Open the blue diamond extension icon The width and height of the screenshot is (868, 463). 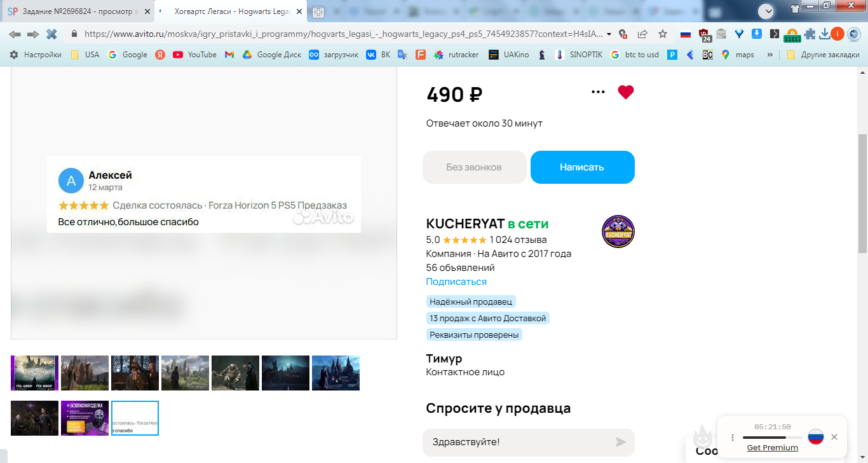(739, 34)
